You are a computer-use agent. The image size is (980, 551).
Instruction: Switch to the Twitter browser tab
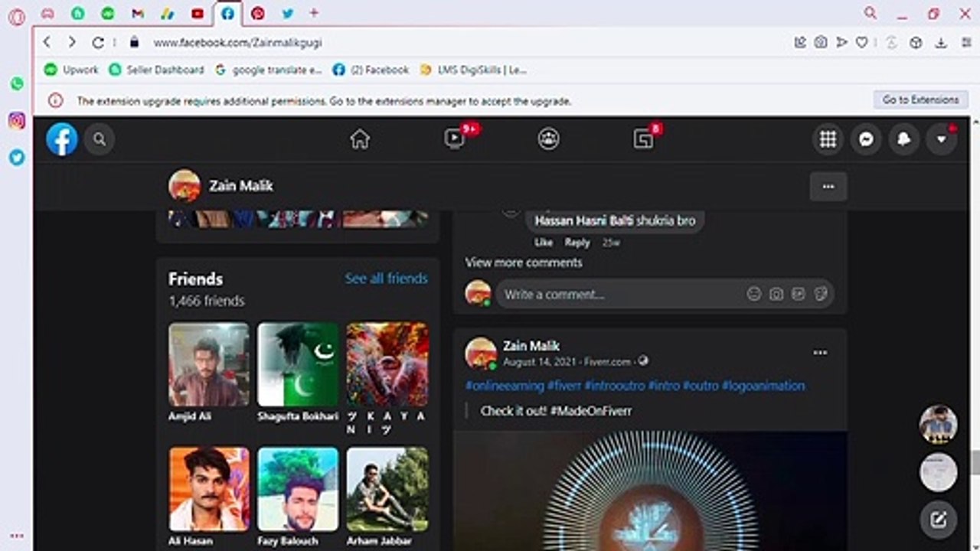pyautogui.click(x=288, y=14)
